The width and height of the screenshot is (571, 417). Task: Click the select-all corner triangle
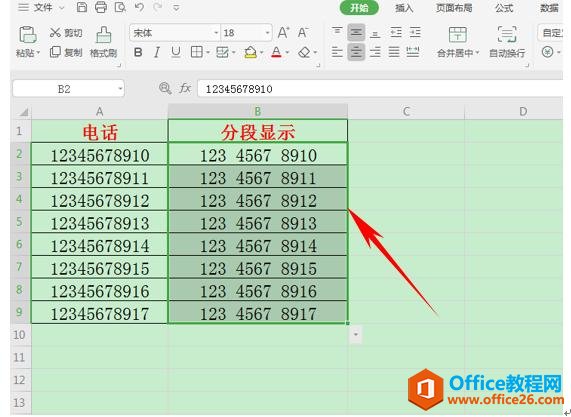(23, 112)
